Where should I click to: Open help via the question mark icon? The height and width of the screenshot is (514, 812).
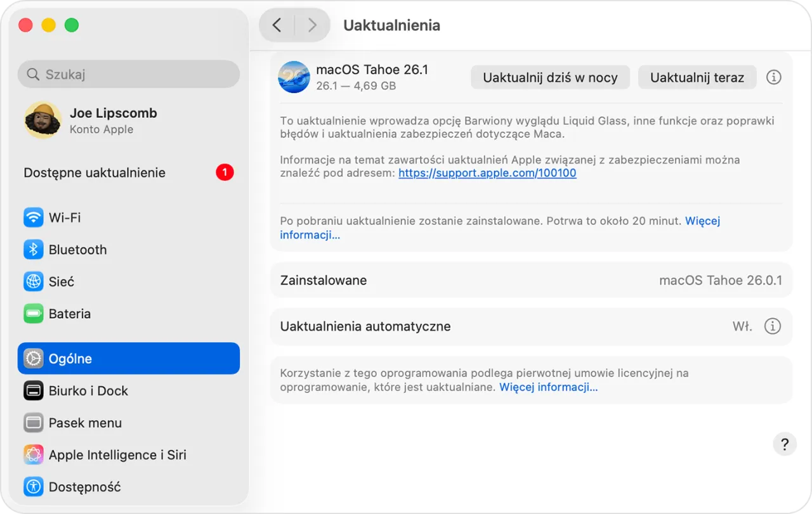pos(785,444)
